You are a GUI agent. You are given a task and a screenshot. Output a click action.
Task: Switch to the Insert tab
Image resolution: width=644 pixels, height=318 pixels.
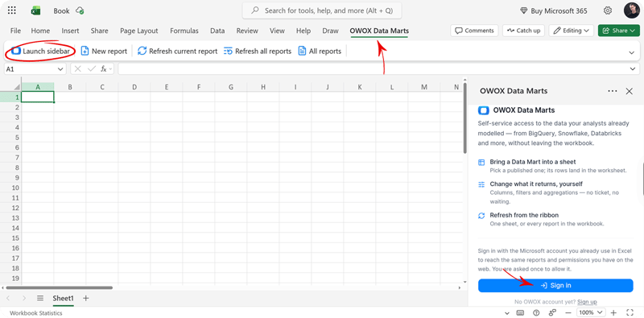[70, 31]
